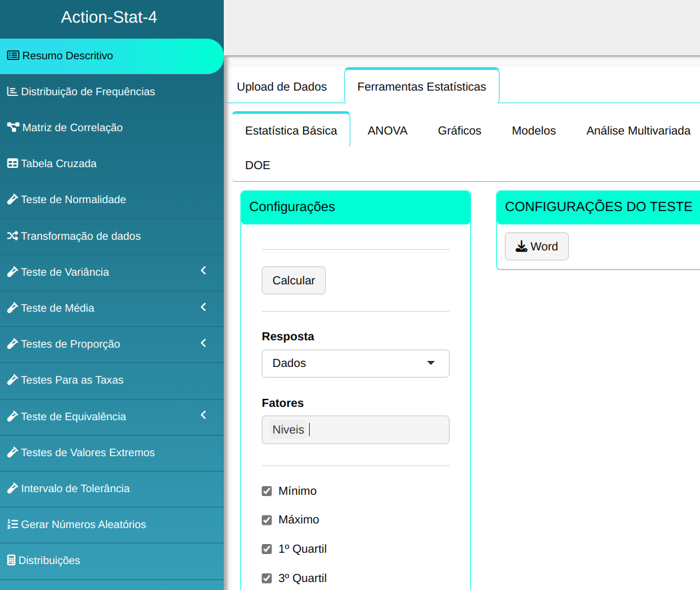Click the Teste de Normalidade icon
This screenshot has width=700, height=590.
12,200
